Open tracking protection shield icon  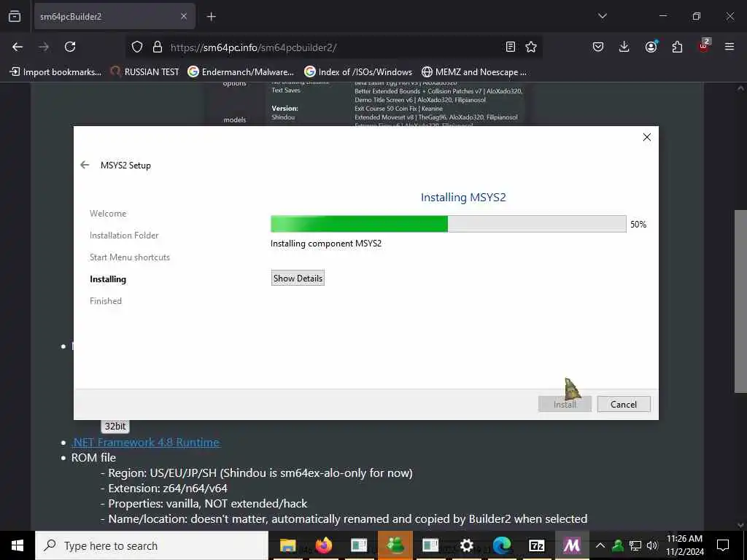(x=137, y=47)
